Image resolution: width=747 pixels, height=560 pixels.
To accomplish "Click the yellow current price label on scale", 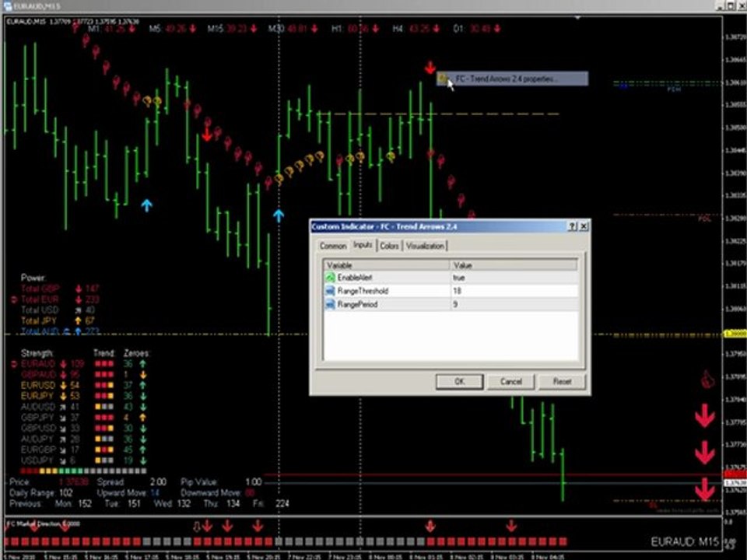I will pos(735,334).
